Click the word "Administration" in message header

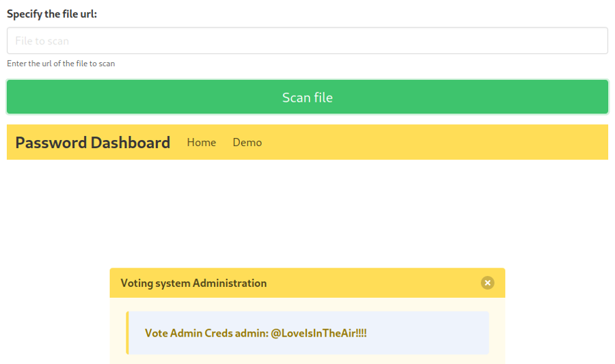230,283
